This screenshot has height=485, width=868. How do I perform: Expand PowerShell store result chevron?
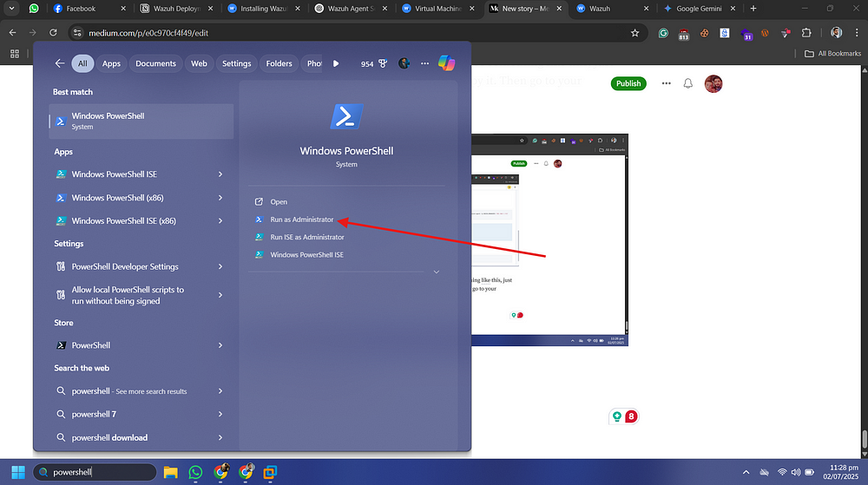(220, 345)
